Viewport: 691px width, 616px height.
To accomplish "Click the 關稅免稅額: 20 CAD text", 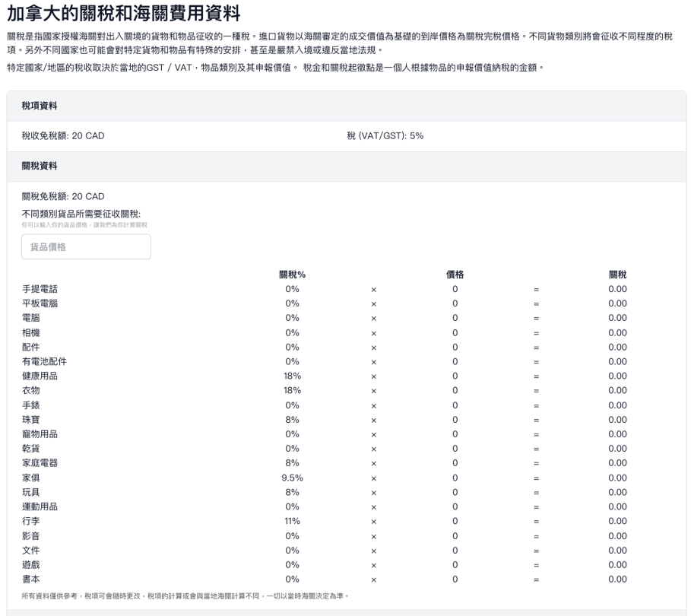I will click(63, 196).
